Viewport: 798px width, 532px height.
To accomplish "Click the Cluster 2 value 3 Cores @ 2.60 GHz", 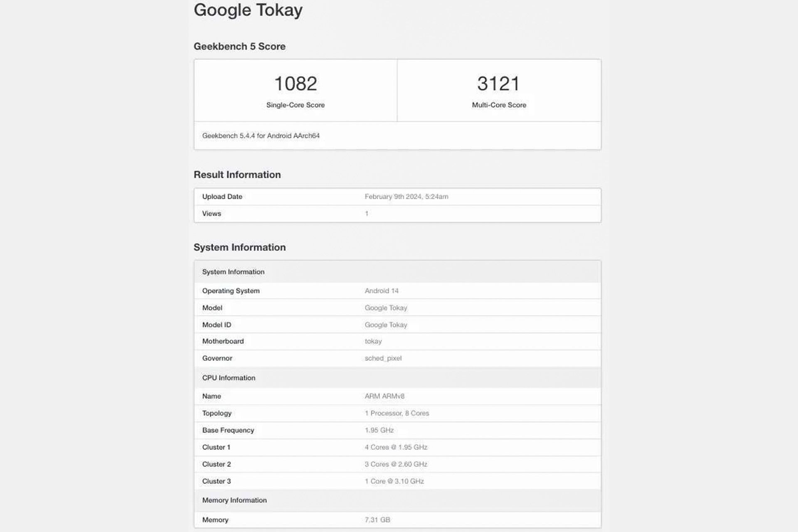I will click(x=396, y=464).
